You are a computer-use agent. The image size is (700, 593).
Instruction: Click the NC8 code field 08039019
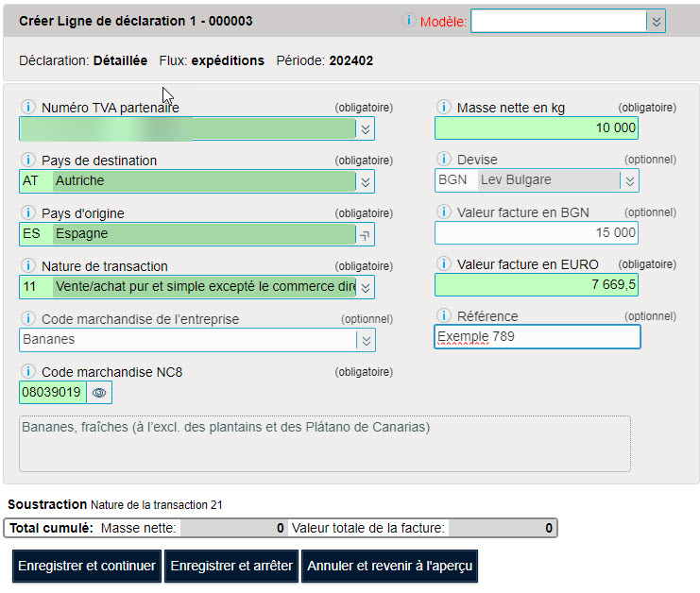coord(53,393)
